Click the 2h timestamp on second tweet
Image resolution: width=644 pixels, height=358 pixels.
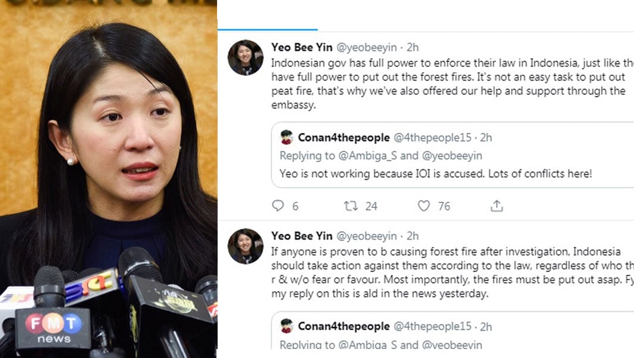tap(413, 236)
